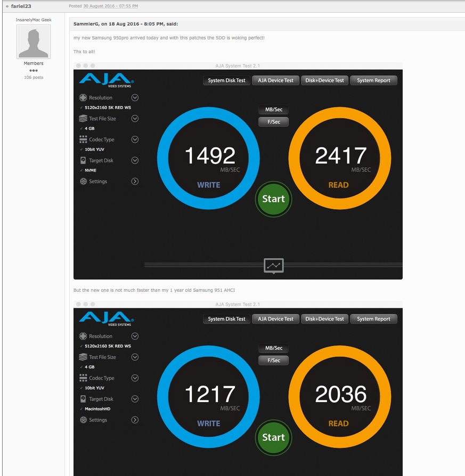The width and height of the screenshot is (465, 476).
Task: Open the System Disk Test tab in the first AJA window
Action: click(226, 80)
